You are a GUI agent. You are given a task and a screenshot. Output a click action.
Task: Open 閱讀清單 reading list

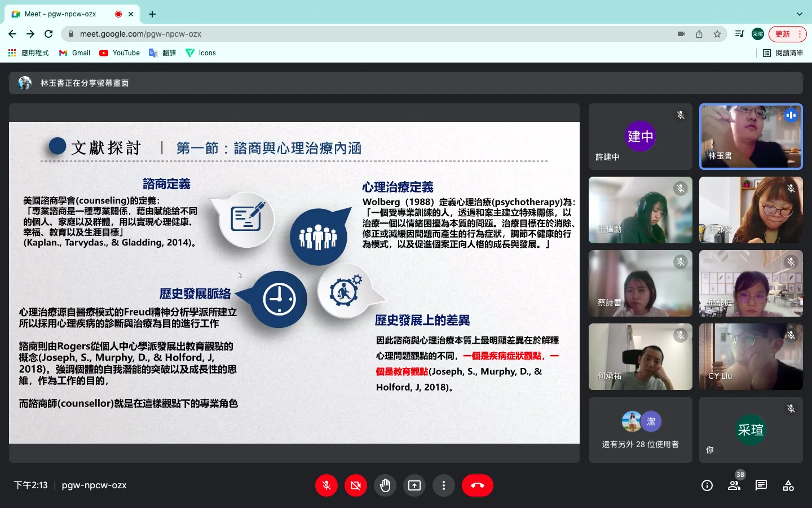(783, 53)
